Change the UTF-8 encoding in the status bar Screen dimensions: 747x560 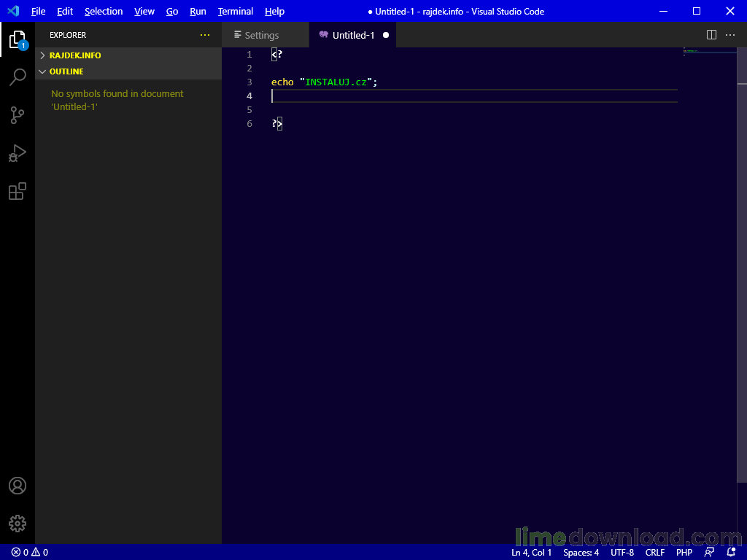(x=622, y=553)
